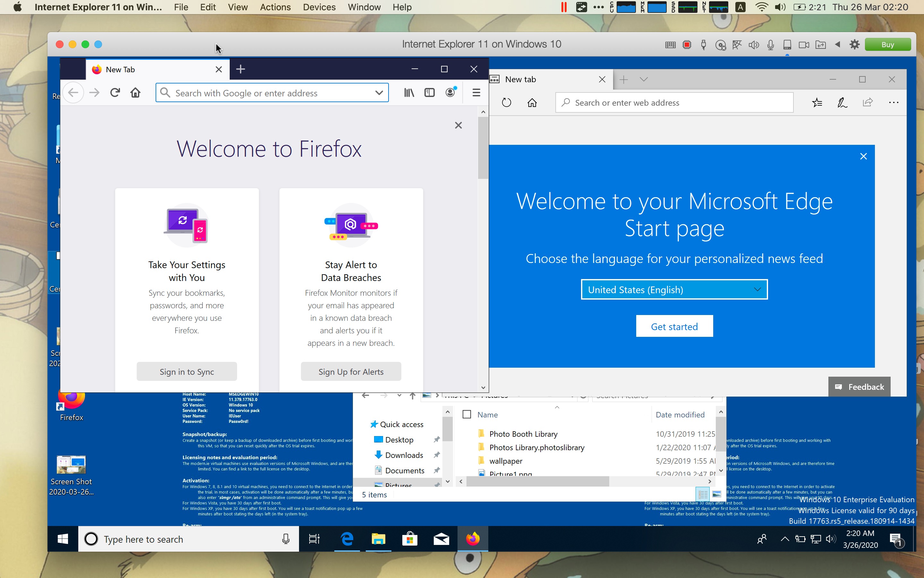
Task: Open language dropdown United States (English)
Action: pos(674,289)
